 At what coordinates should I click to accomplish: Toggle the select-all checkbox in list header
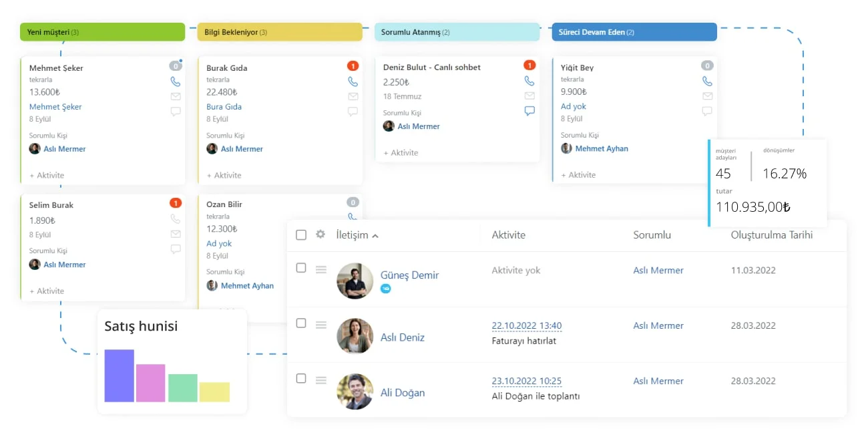(x=301, y=235)
